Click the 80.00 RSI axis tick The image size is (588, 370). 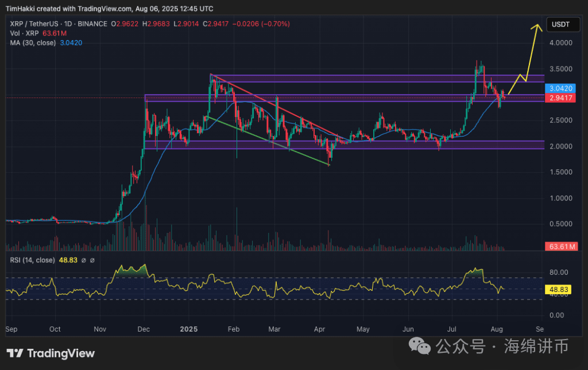pos(559,272)
